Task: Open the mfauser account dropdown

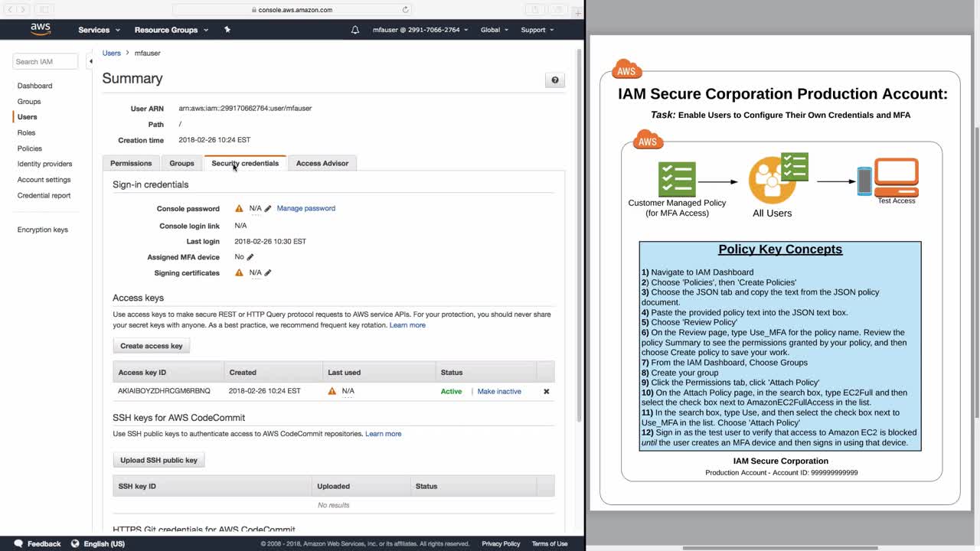Action: (420, 30)
